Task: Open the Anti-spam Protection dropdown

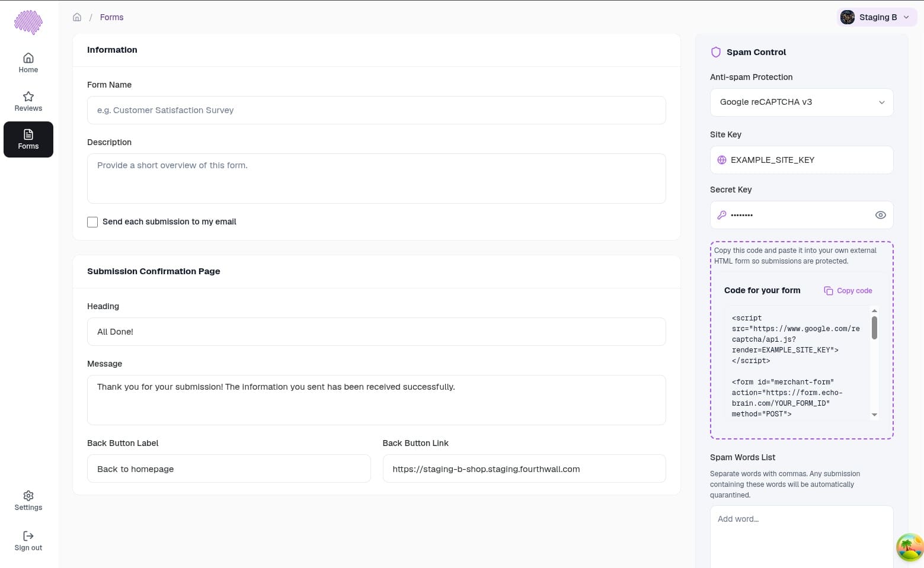Action: [801, 102]
